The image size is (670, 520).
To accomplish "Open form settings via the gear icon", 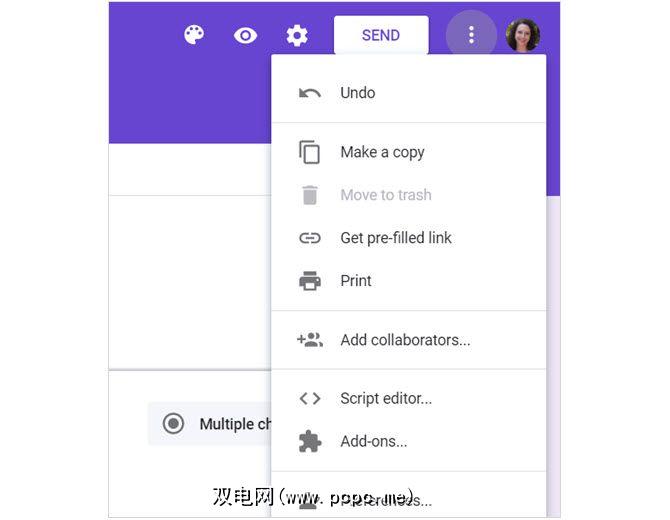I will [x=297, y=35].
